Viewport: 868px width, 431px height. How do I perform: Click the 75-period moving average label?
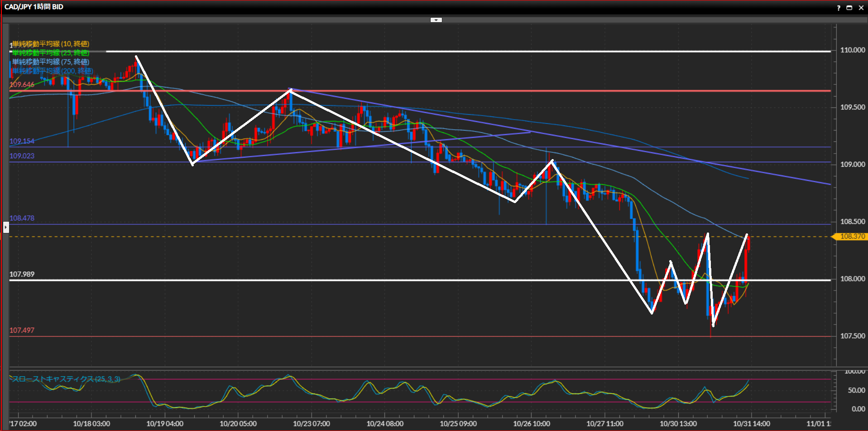click(50, 62)
